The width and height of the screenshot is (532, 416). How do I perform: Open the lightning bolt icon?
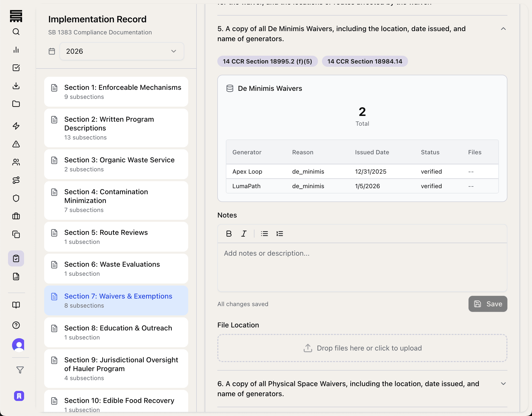click(x=16, y=126)
